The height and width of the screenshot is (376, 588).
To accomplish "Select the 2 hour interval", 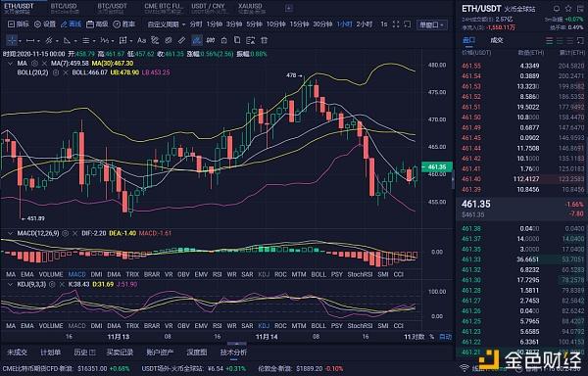I will coord(365,24).
